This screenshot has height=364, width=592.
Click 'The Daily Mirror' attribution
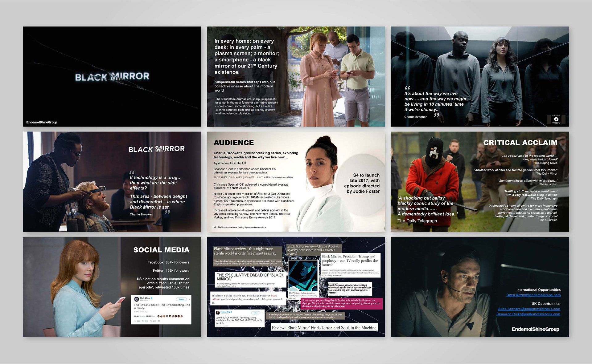tap(547, 174)
